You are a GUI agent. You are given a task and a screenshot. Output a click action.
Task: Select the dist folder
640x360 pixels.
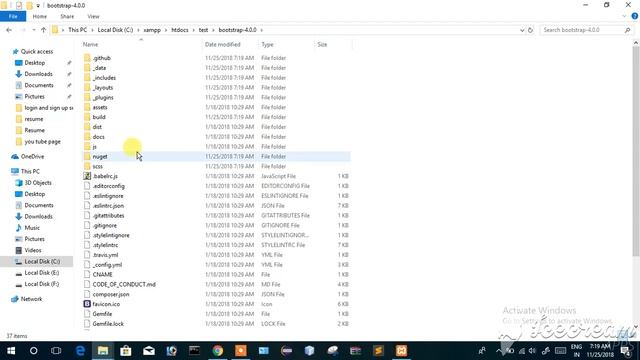tap(97, 127)
